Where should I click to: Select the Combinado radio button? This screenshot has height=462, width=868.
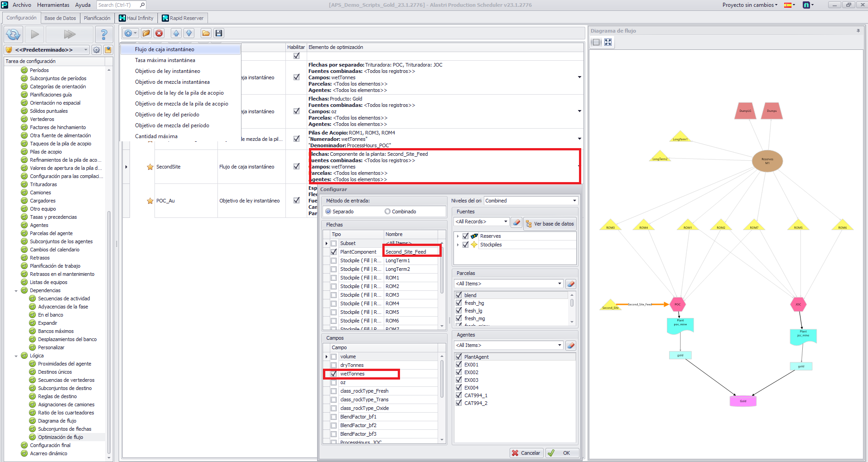(x=387, y=212)
